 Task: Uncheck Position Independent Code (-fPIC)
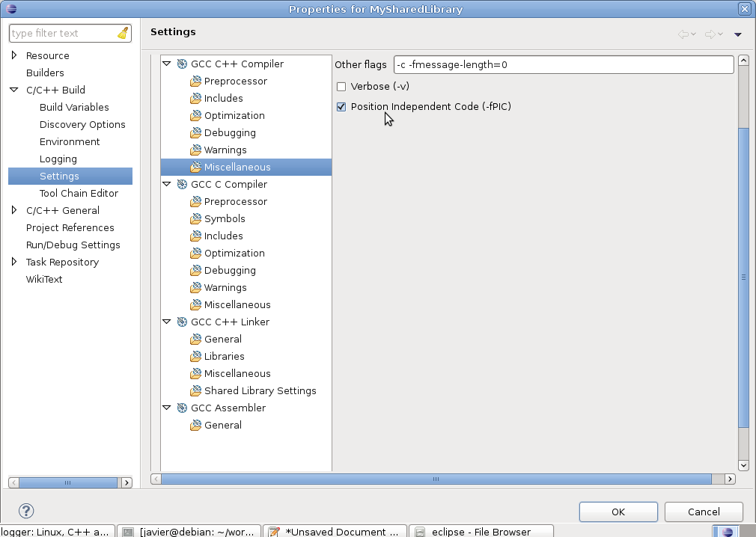[341, 106]
